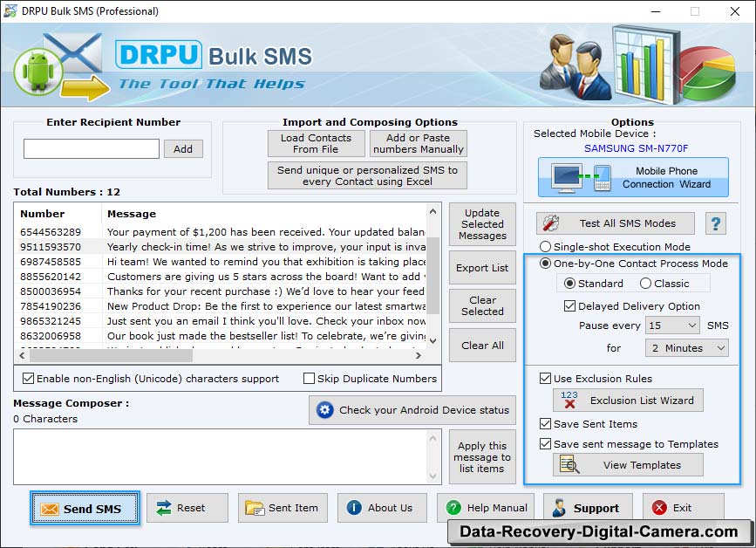Click the blue question mark help icon

click(716, 223)
